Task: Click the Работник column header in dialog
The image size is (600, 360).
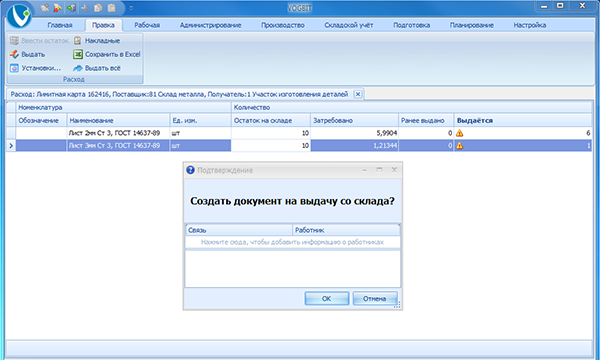Action: (346, 230)
